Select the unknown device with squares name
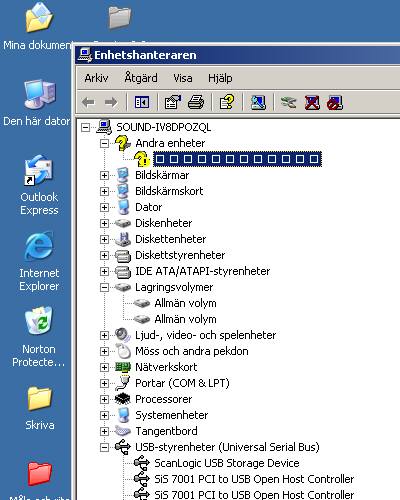The width and height of the screenshot is (400, 500). pyautogui.click(x=237, y=159)
